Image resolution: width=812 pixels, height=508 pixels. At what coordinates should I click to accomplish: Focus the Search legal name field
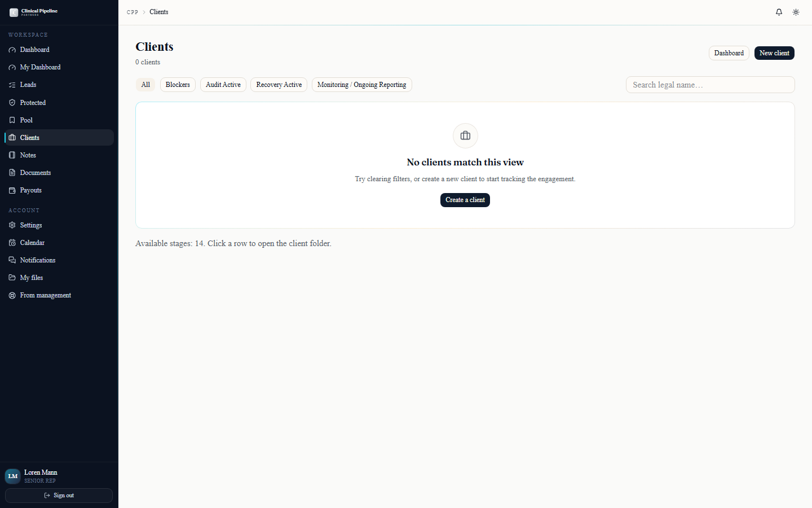point(710,85)
